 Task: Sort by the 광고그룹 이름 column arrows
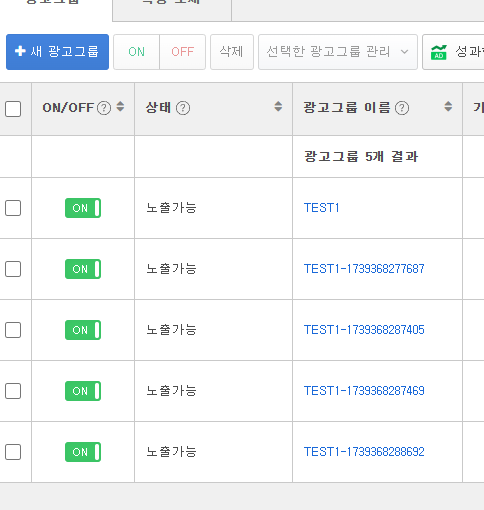[448, 107]
